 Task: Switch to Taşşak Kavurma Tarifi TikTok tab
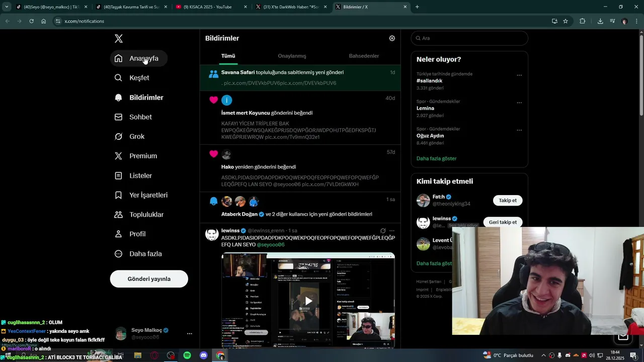click(x=131, y=7)
